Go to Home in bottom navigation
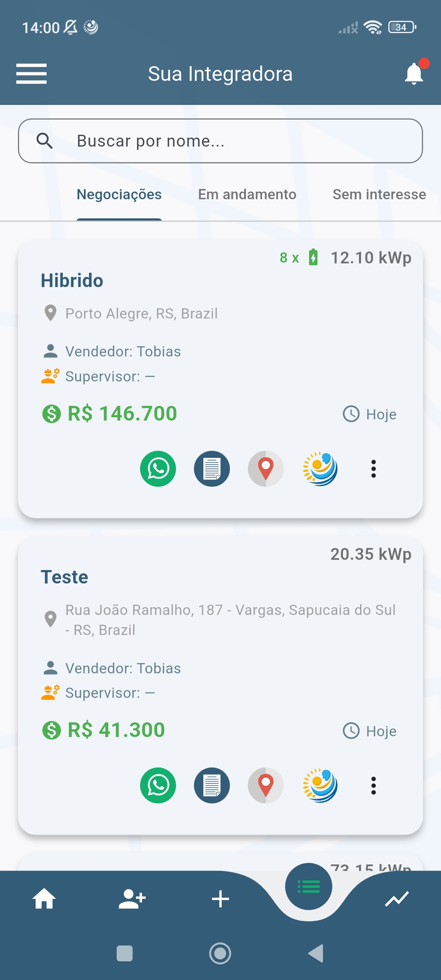Image resolution: width=441 pixels, height=980 pixels. coord(44,899)
